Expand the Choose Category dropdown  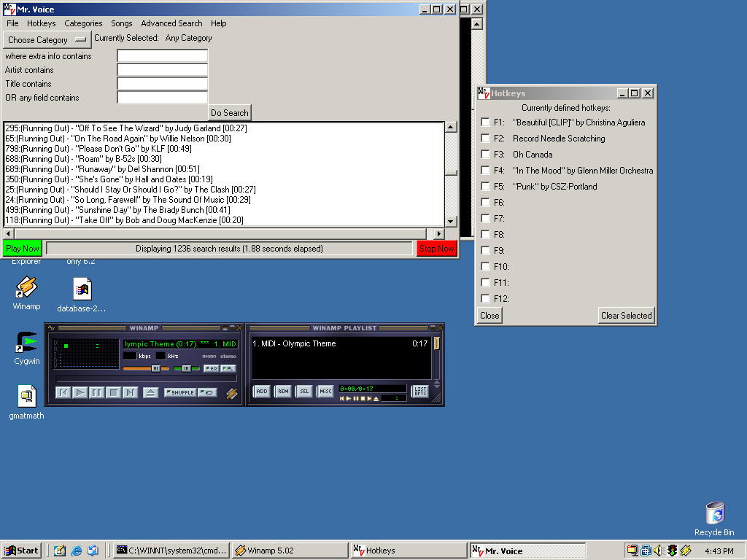tap(46, 40)
